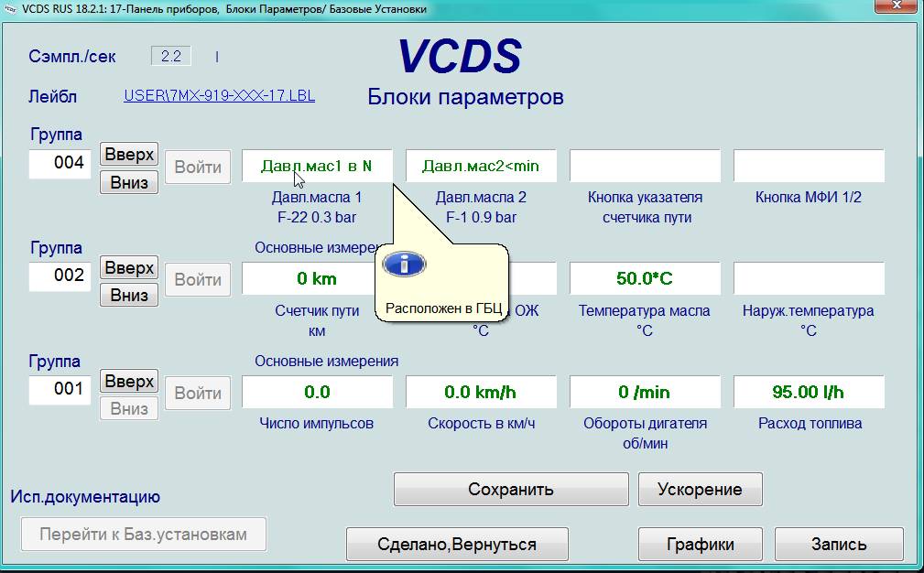Open the Ускорение measurement

(700, 489)
